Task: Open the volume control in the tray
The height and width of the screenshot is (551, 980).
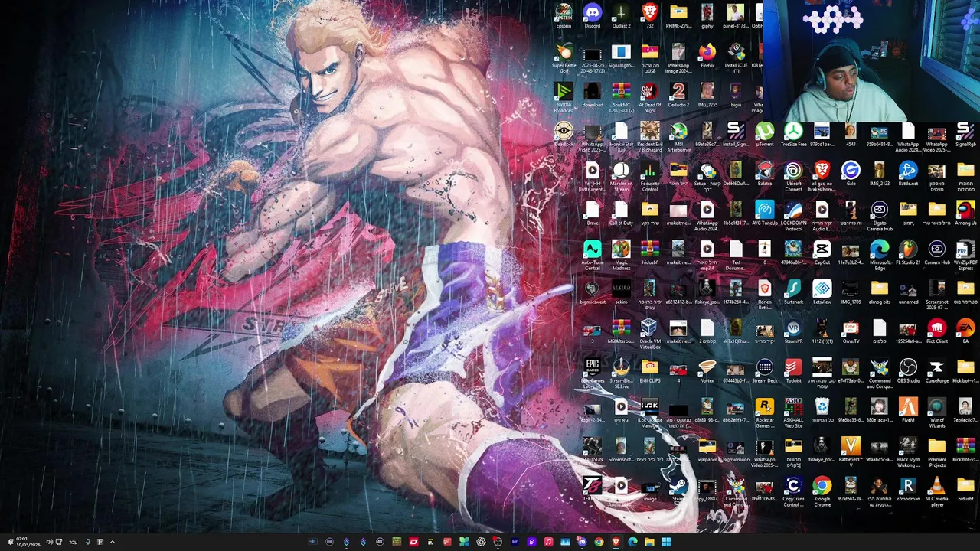Action: pos(50,542)
